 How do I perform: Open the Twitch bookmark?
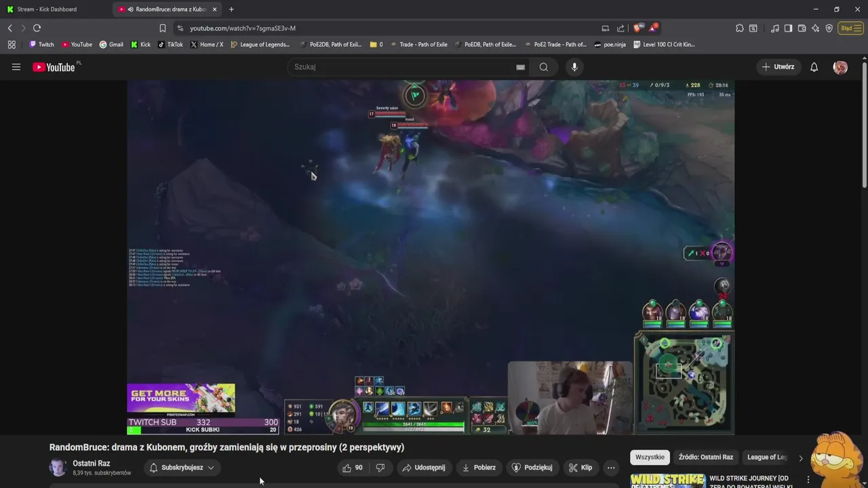coord(41,45)
